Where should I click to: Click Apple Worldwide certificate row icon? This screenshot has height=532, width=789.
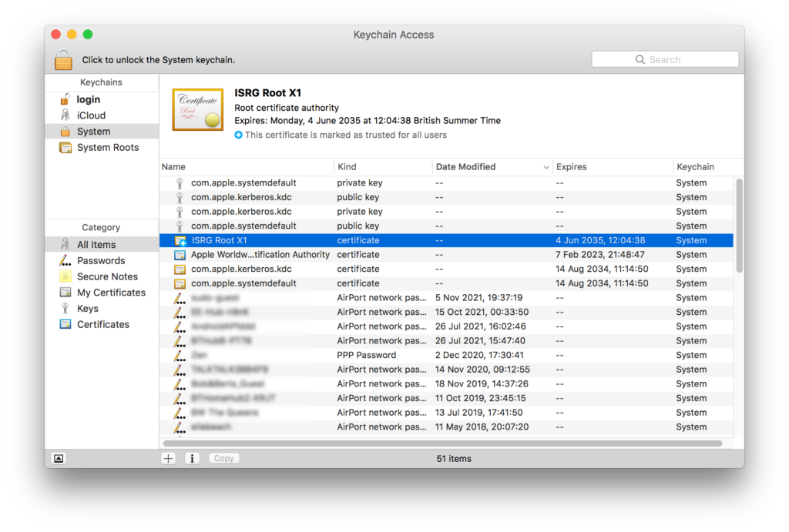[x=180, y=255]
